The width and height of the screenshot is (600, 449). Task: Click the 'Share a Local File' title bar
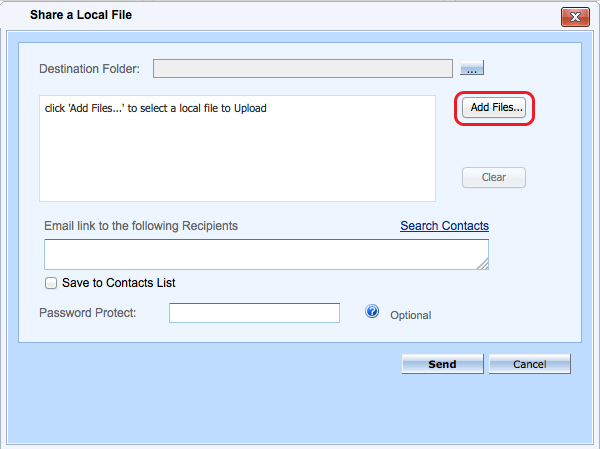tap(81, 15)
